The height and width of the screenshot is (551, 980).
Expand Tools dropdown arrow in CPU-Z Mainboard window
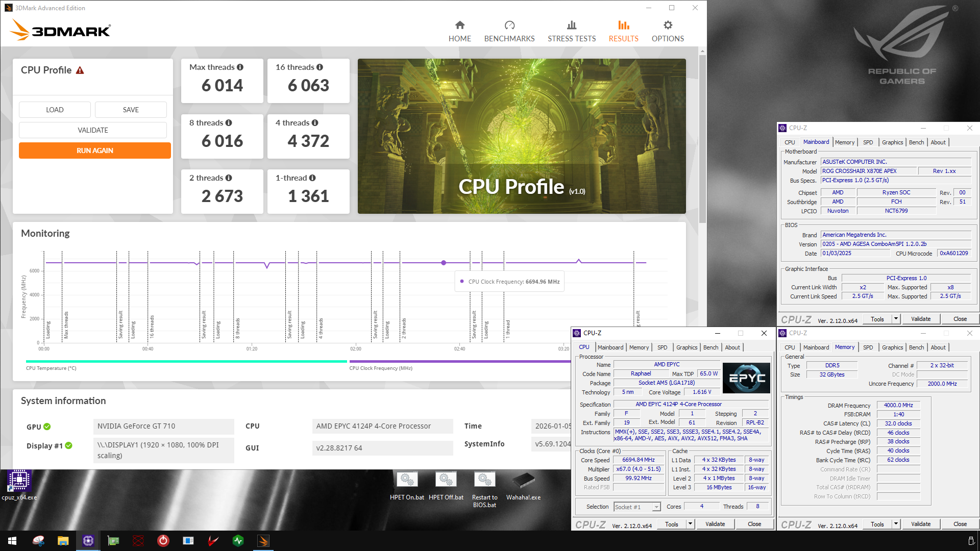896,319
